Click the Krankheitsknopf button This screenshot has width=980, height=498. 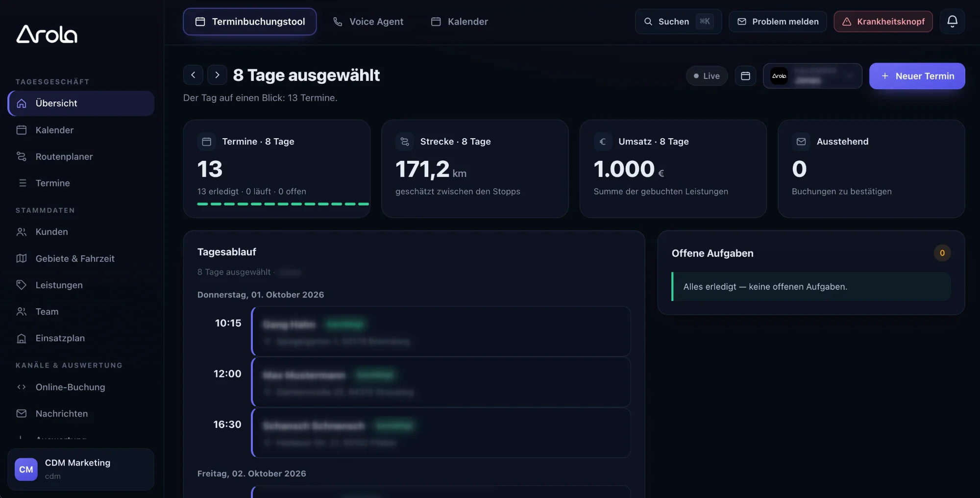(883, 22)
